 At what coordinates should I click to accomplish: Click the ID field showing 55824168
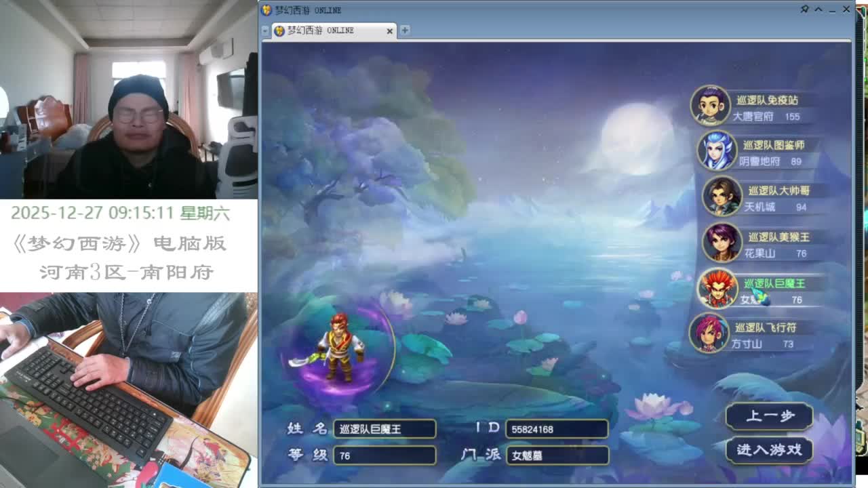(557, 428)
